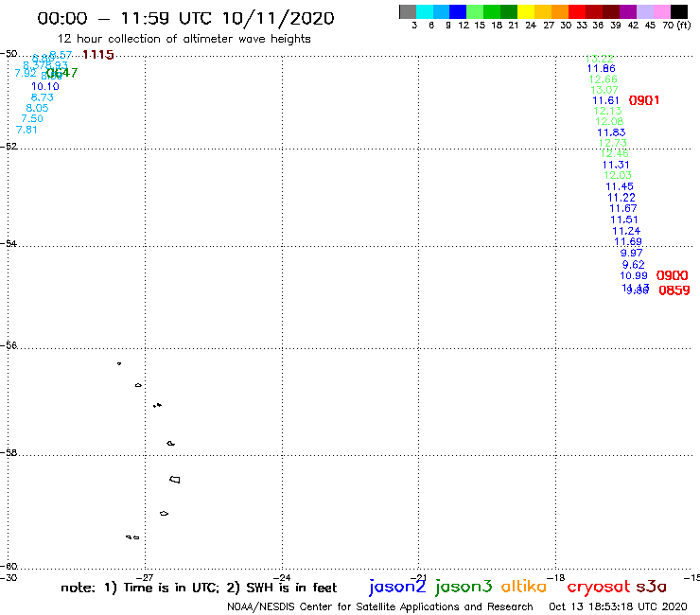Image resolution: width=700 pixels, height=615 pixels.
Task: Click the 12.73 wave height value
Action: pyautogui.click(x=613, y=143)
